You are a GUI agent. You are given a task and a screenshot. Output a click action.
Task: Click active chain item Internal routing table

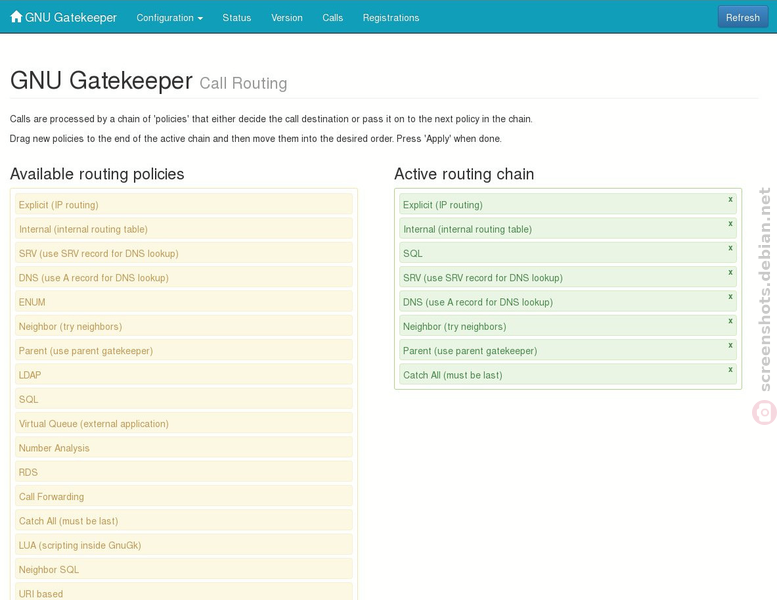(x=568, y=229)
